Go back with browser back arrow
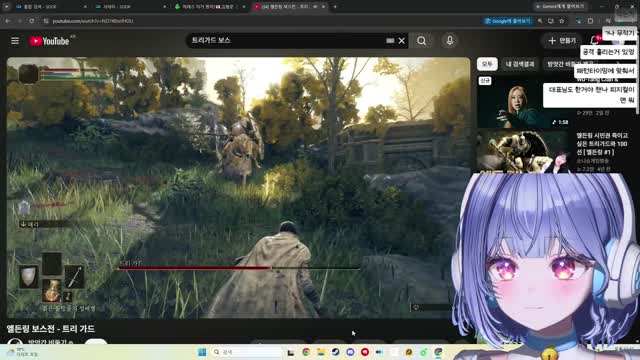Screen dimensions: 640x360 [8, 21]
